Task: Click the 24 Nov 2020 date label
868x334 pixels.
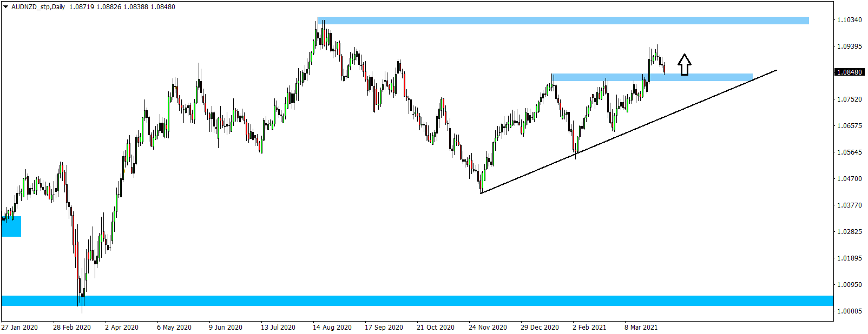Action: pyautogui.click(x=488, y=328)
